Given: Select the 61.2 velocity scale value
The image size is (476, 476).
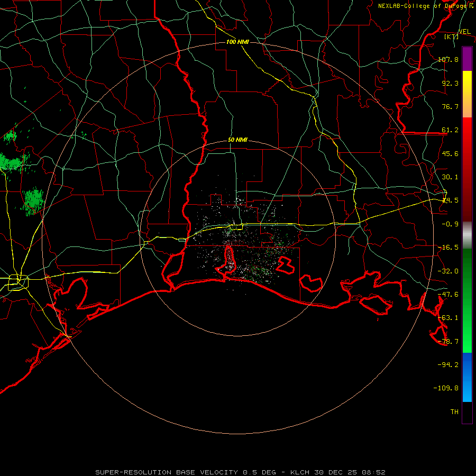Looking at the screenshot, I should click(450, 130).
